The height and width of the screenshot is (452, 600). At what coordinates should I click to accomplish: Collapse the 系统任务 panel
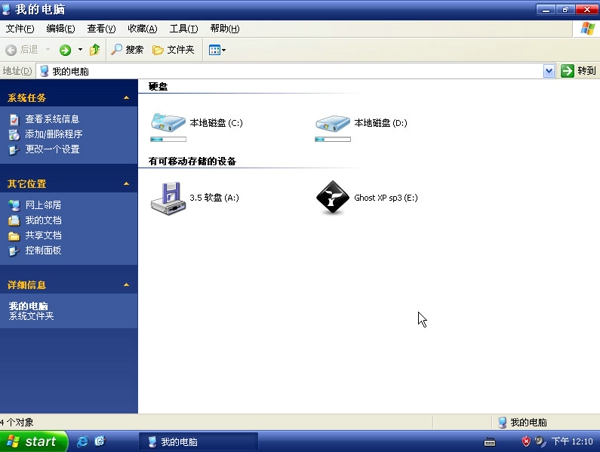click(x=126, y=98)
